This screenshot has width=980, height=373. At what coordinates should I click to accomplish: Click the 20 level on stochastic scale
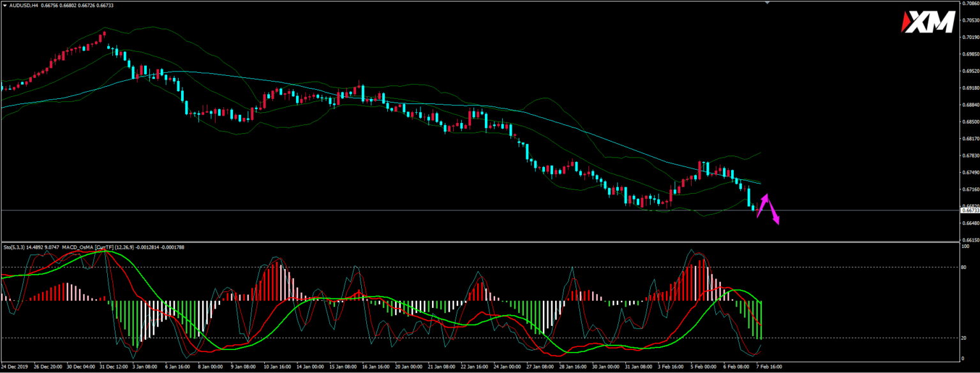tap(964, 338)
